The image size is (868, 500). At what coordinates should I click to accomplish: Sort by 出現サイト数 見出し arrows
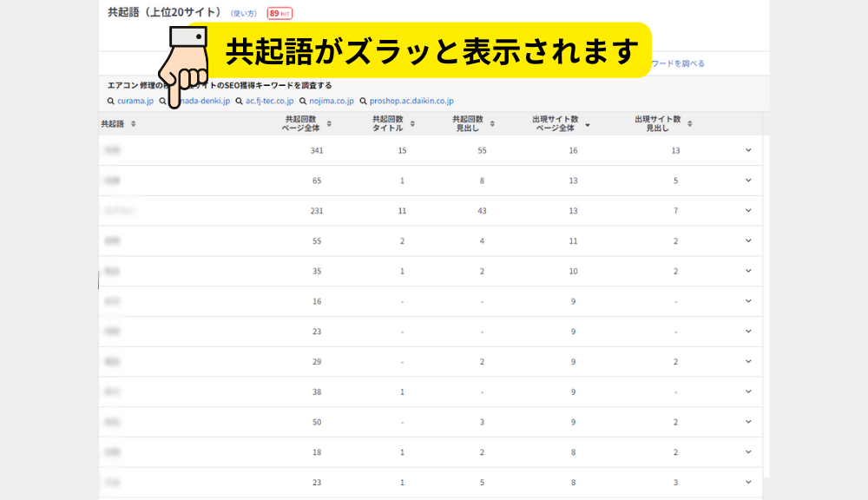pyautogui.click(x=690, y=124)
